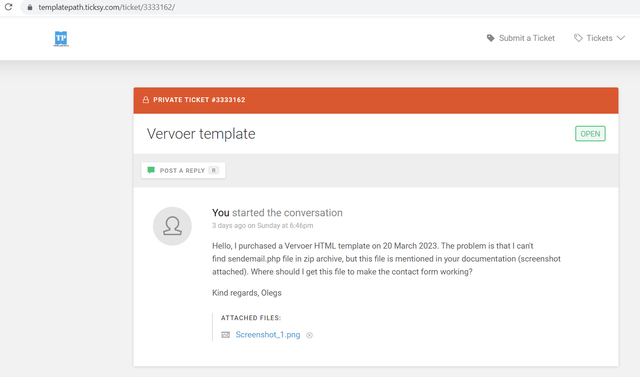Click the lock icon on private ticket banner
The image size is (640, 377).
[146, 100]
